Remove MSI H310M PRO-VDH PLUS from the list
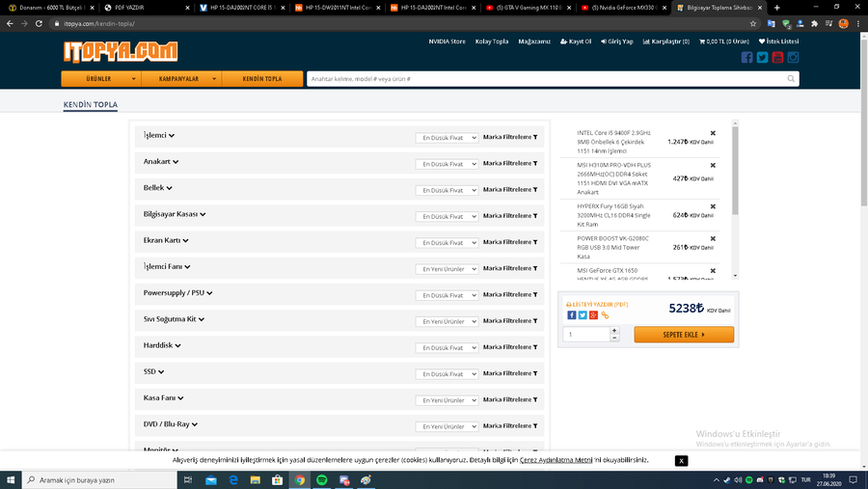868x489 pixels. click(713, 165)
